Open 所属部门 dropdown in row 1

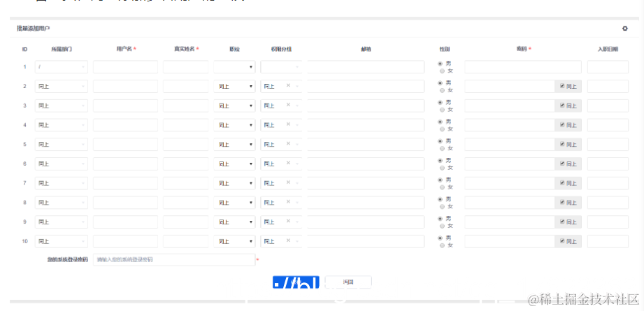coord(62,67)
